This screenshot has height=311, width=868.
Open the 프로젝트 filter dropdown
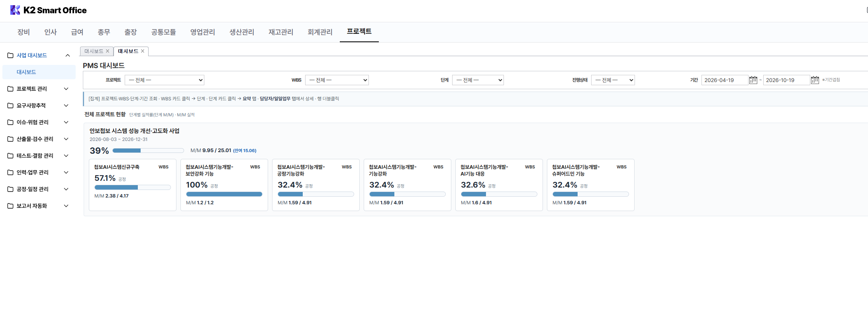click(x=165, y=80)
